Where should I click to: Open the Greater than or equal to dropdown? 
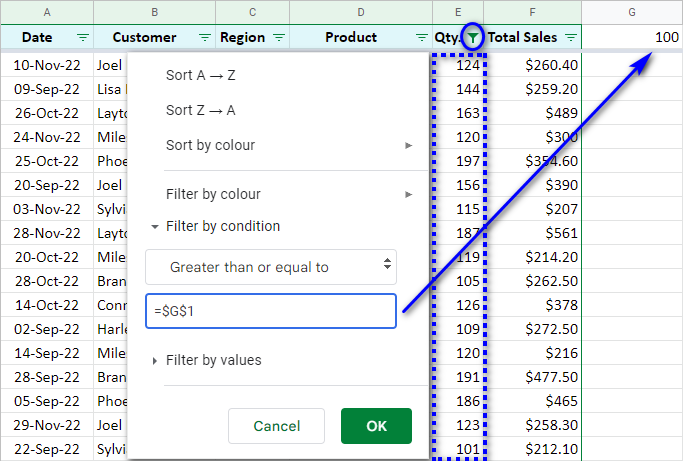pyautogui.click(x=271, y=267)
